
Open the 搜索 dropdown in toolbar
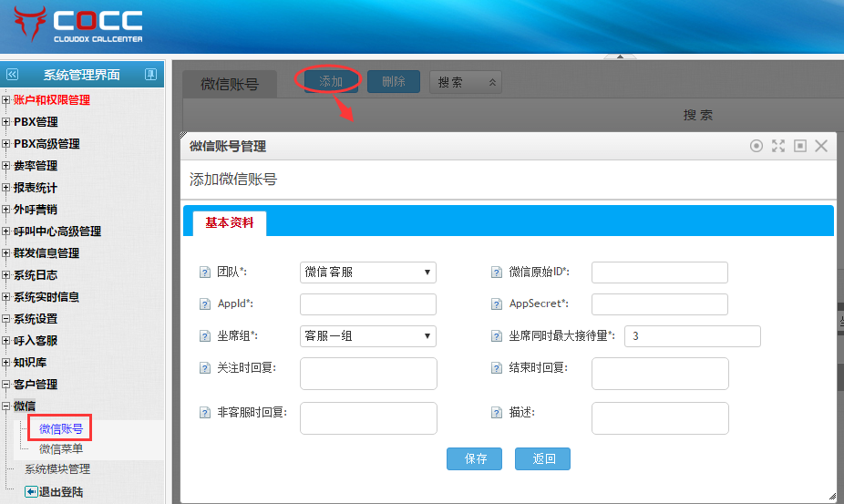[465, 82]
